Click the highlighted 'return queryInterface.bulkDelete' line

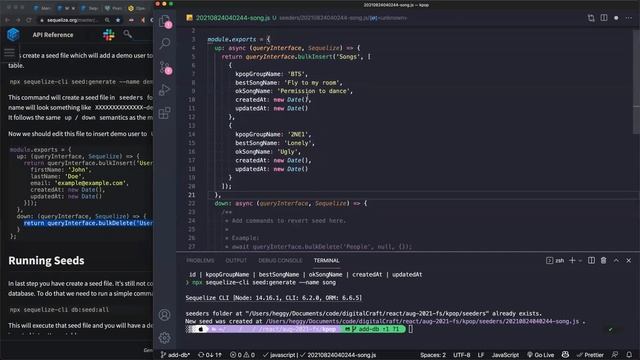(x=88, y=223)
